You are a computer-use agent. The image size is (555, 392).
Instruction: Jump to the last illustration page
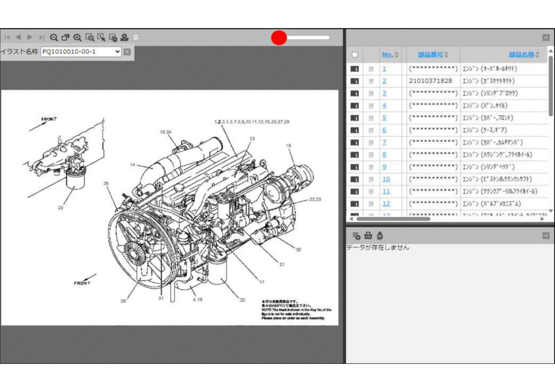42,37
